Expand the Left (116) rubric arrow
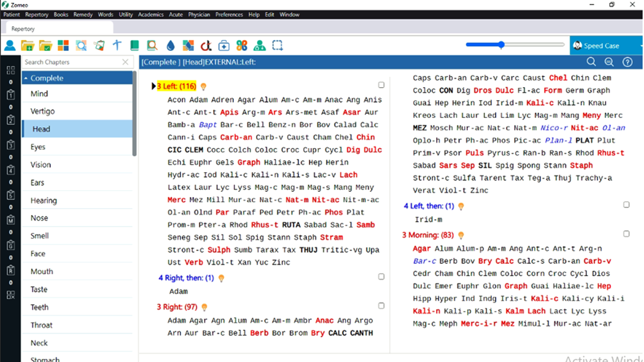The width and height of the screenshot is (644, 362). pos(154,86)
